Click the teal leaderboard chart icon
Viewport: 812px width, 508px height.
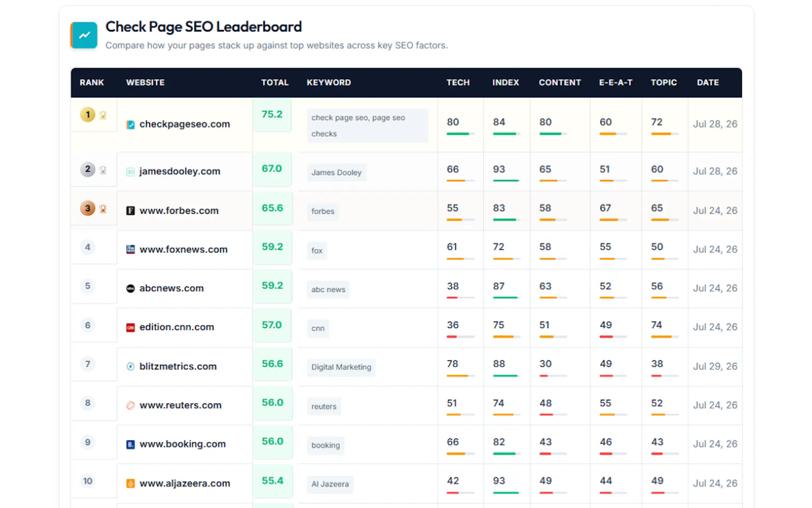[x=84, y=35]
